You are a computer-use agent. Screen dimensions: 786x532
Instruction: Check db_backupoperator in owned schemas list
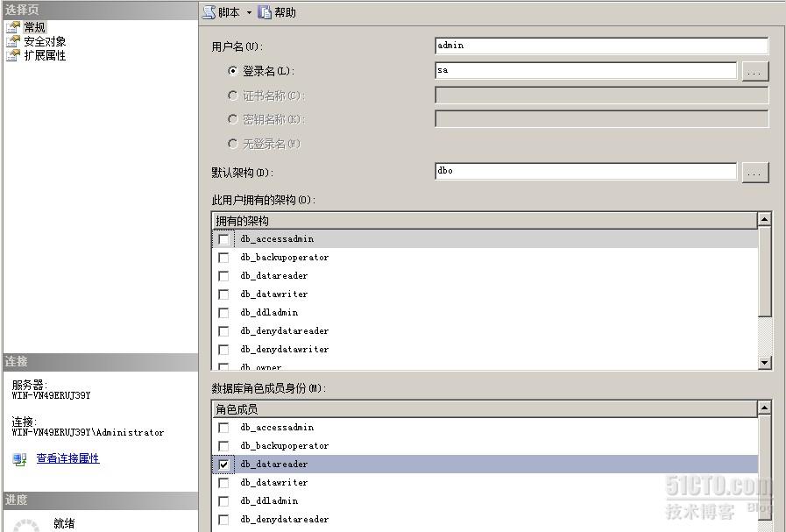pyautogui.click(x=223, y=258)
